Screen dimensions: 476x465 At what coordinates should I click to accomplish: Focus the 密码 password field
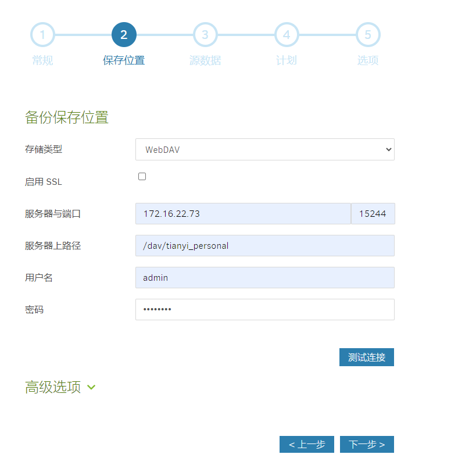[264, 310]
